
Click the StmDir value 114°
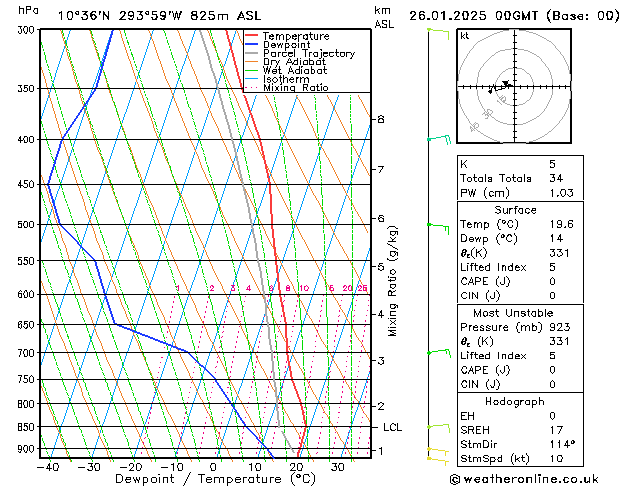tap(562, 445)
